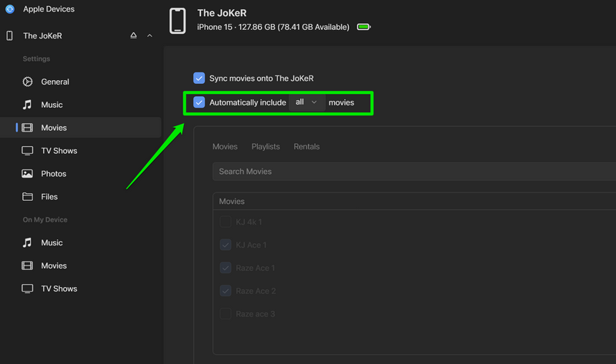Open TV Shows under Settings
The width and height of the screenshot is (616, 364).
(59, 151)
